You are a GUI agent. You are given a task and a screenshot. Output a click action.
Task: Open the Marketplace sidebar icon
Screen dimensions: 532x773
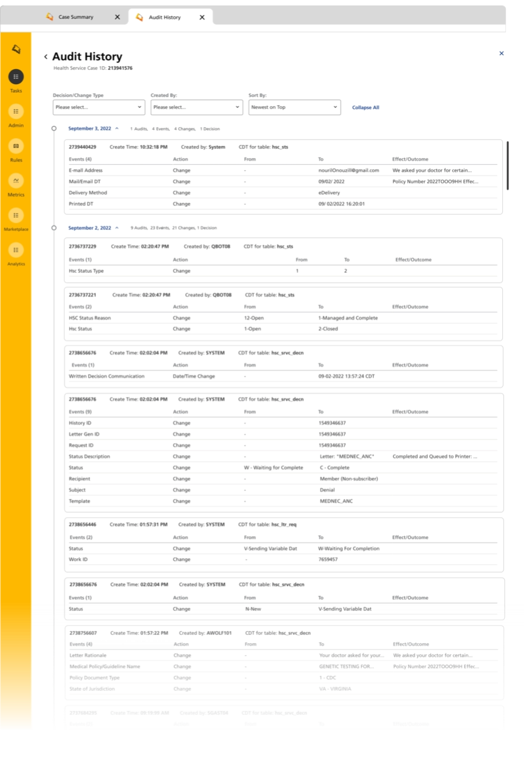click(x=16, y=215)
